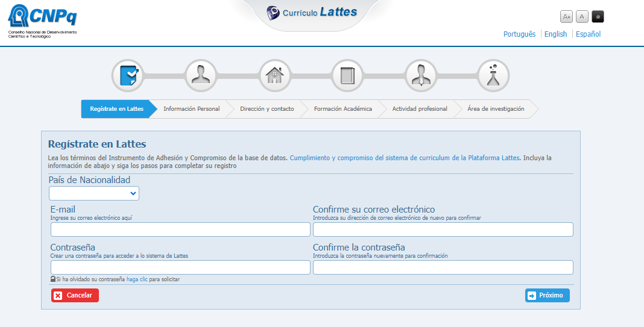Increase font size with A+ button
644x327 pixels.
coord(566,16)
